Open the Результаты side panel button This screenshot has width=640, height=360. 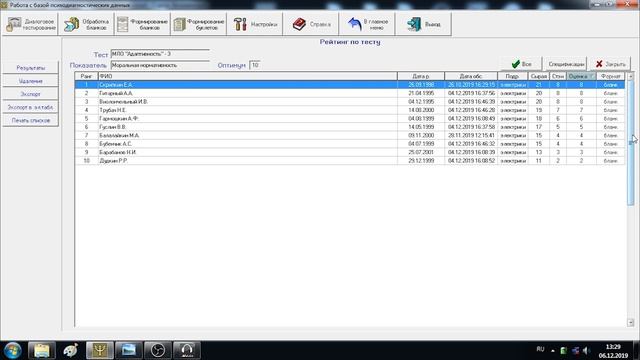click(x=31, y=68)
